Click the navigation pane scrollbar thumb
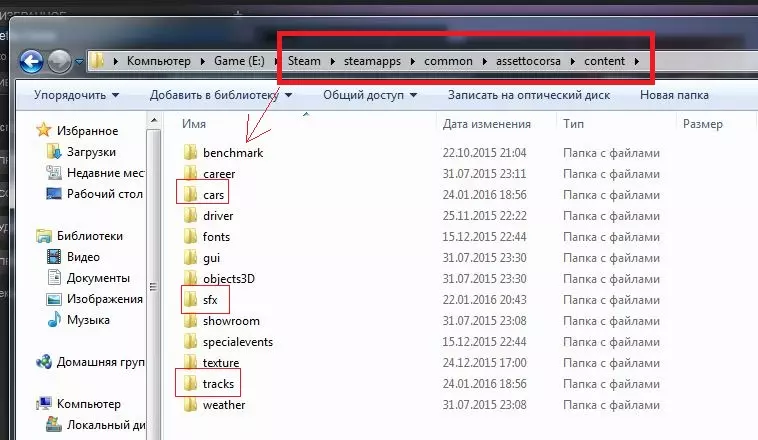 pos(154,287)
